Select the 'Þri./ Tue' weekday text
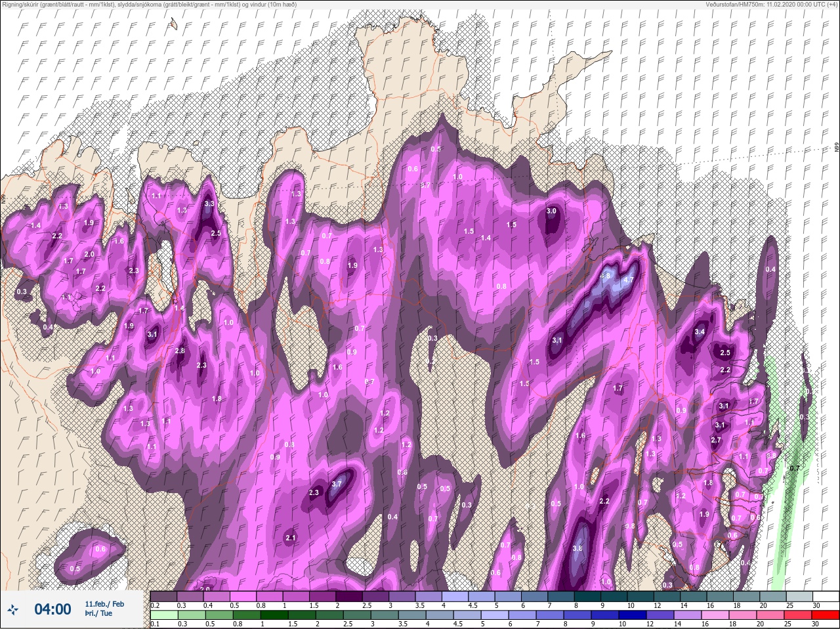 pos(98,614)
